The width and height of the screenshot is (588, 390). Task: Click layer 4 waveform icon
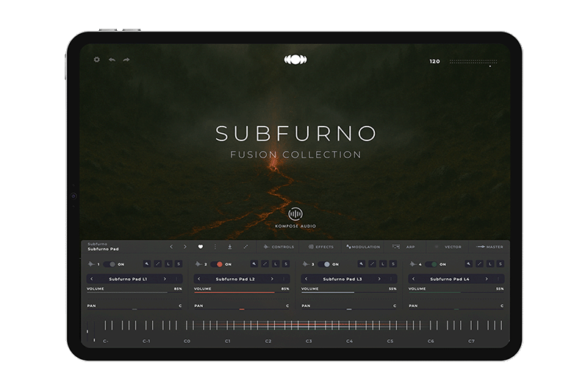413,264
